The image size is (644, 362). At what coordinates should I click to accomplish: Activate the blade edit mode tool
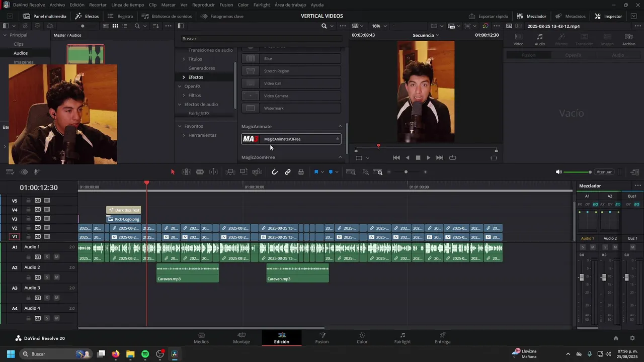(x=200, y=172)
